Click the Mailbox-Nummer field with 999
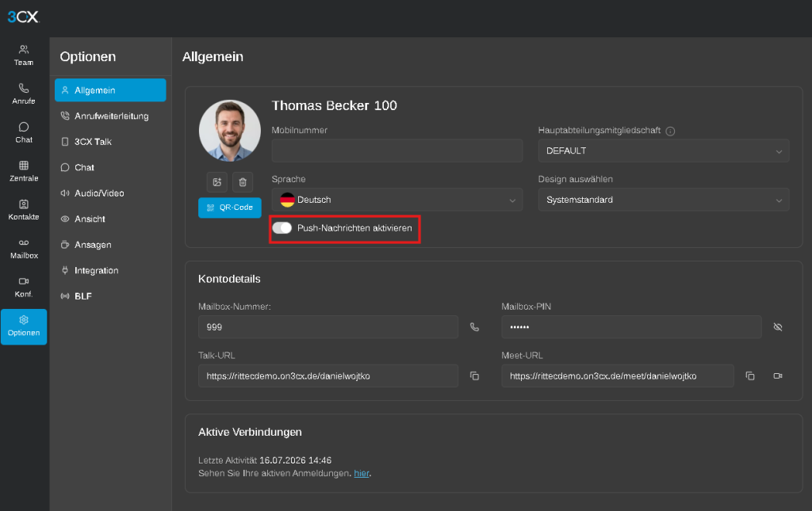Image resolution: width=812 pixels, height=511 pixels. 328,327
